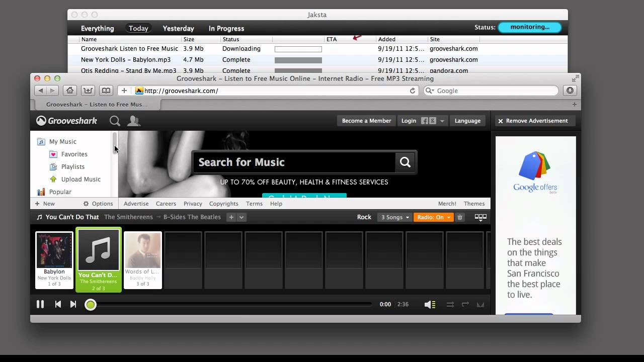Image resolution: width=644 pixels, height=362 pixels.
Task: Skip to next track in player
Action: pos(73,304)
